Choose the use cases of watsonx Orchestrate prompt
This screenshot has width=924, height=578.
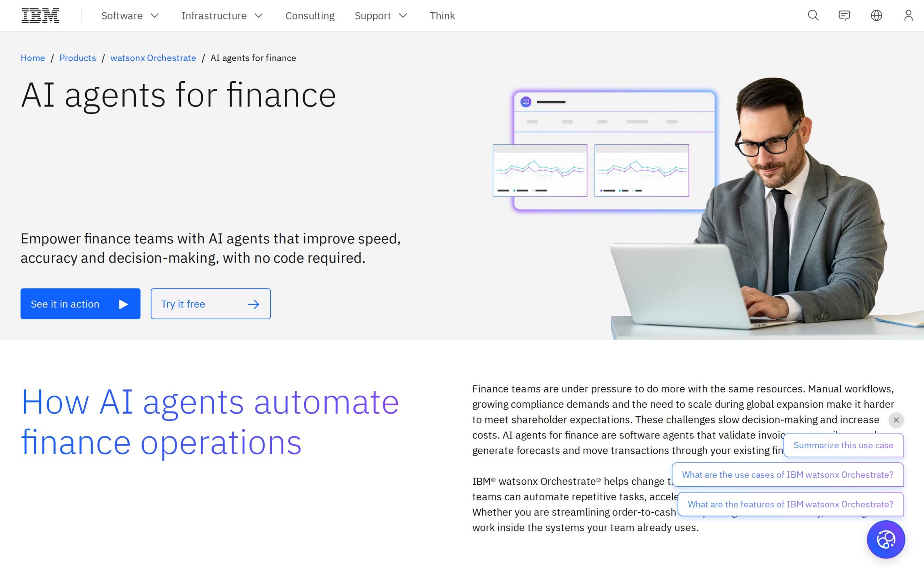(788, 474)
